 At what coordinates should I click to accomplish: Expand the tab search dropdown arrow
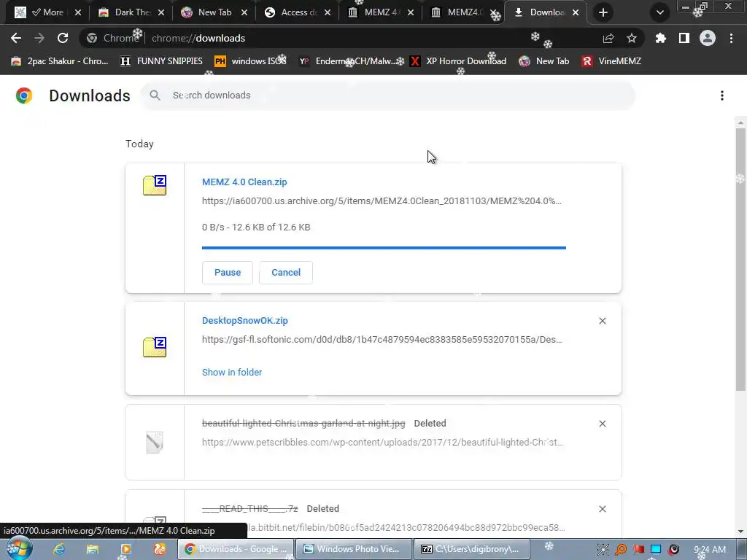(x=659, y=12)
